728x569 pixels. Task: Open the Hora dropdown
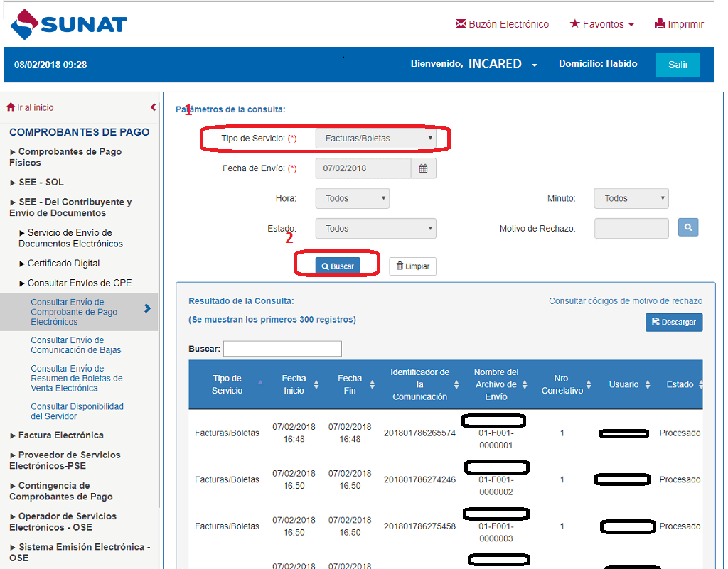[352, 199]
